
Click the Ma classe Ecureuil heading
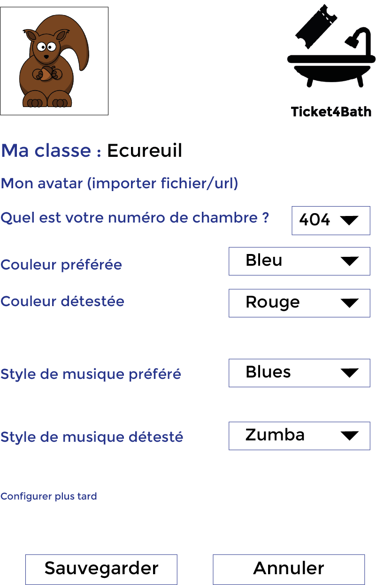click(92, 151)
